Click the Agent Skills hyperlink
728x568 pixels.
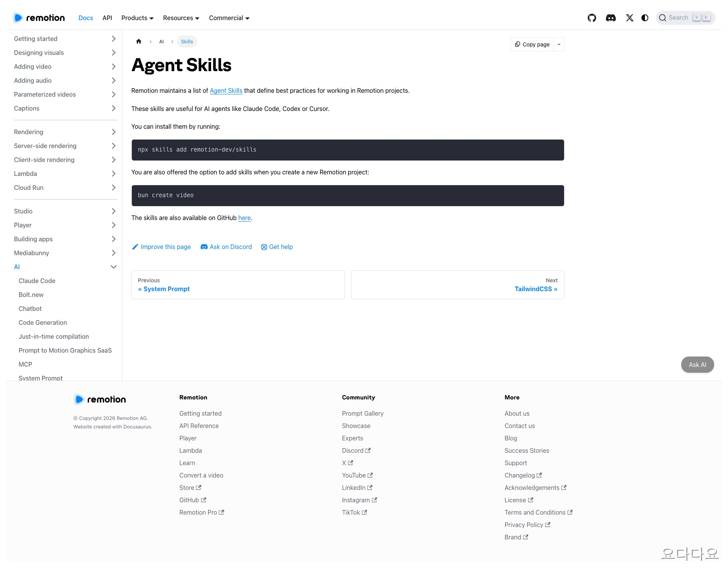click(226, 90)
